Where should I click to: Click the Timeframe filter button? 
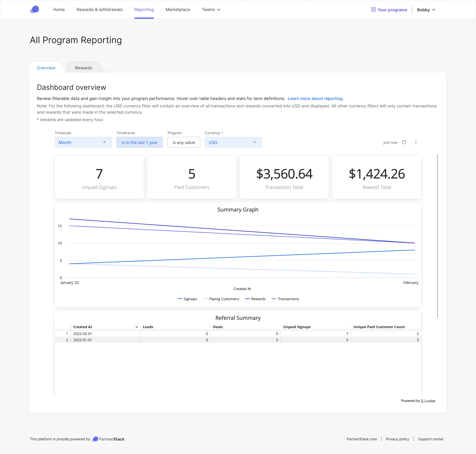[x=139, y=142]
